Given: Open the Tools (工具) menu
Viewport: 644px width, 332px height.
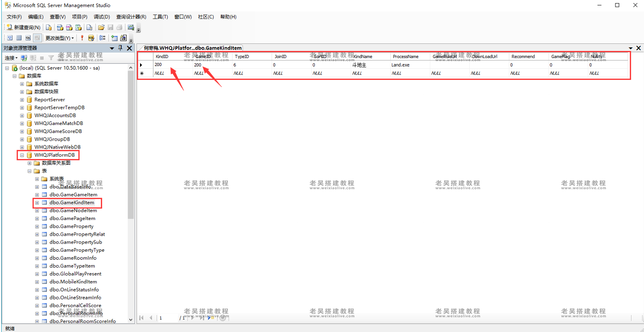Looking at the screenshot, I should pyautogui.click(x=160, y=17).
